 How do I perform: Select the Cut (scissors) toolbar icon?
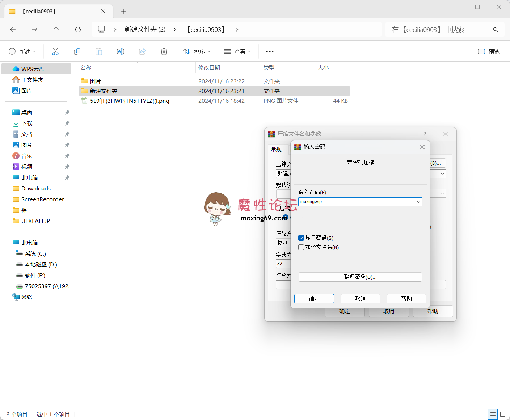[x=55, y=51]
